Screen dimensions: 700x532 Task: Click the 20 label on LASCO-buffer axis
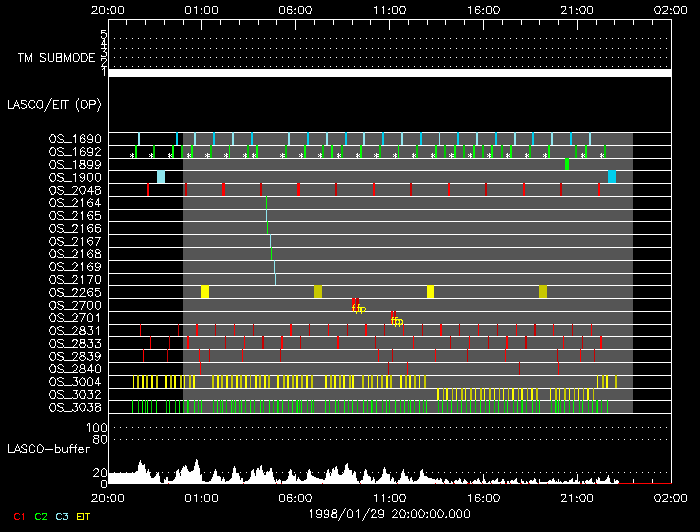(100, 473)
